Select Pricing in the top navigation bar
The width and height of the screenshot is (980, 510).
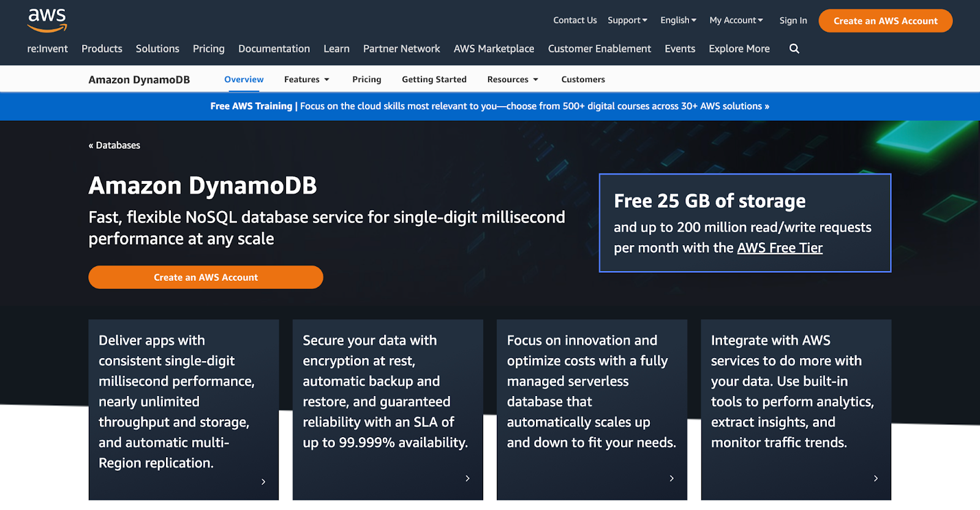[x=208, y=48]
